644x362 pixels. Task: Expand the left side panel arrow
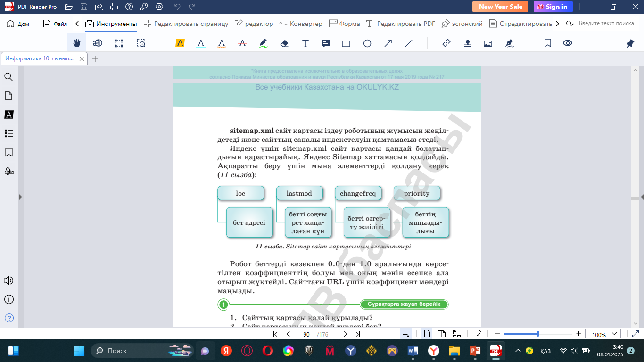tap(20, 197)
